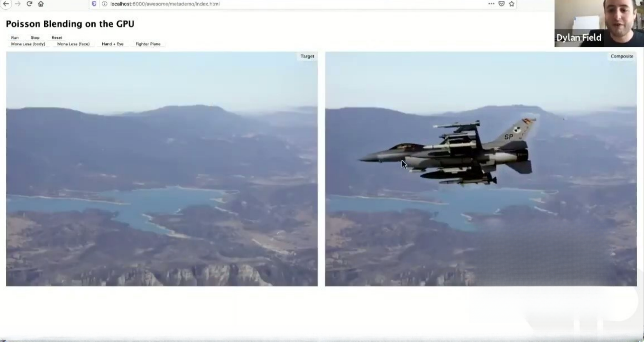644x342 pixels.
Task: Choose the Hand + Eye preset
Action: coord(113,44)
